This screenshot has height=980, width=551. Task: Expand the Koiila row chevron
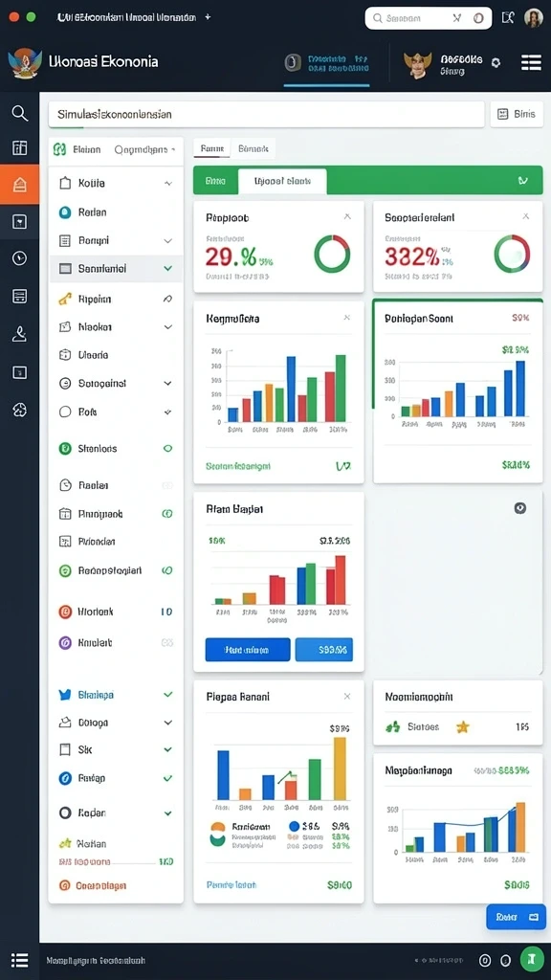coord(167,184)
